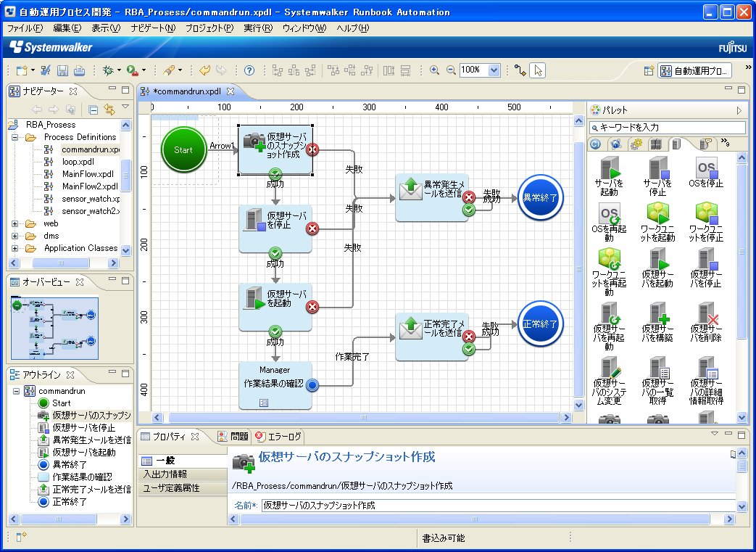Open the ファイル(F) menu

click(25, 28)
